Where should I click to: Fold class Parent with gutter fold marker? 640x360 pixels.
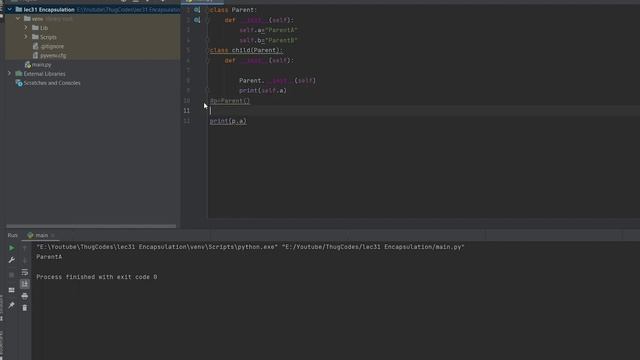click(x=207, y=10)
